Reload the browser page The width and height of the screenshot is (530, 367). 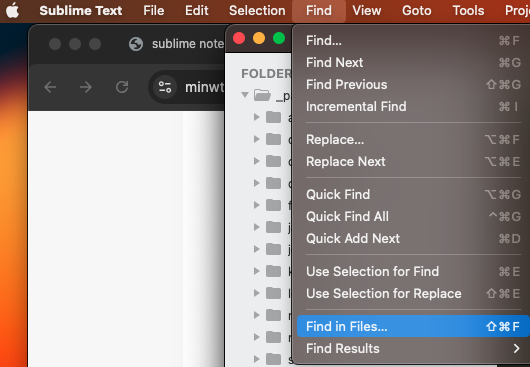point(122,87)
